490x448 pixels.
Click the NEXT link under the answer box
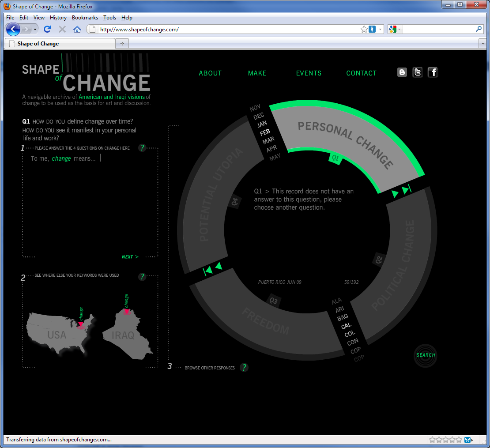130,256
